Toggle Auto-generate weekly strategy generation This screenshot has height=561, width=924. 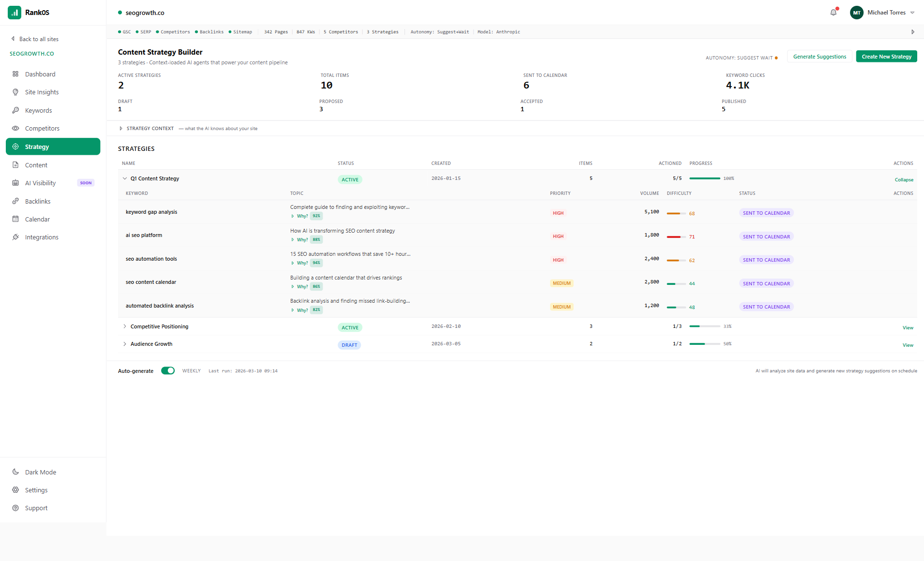pos(168,370)
